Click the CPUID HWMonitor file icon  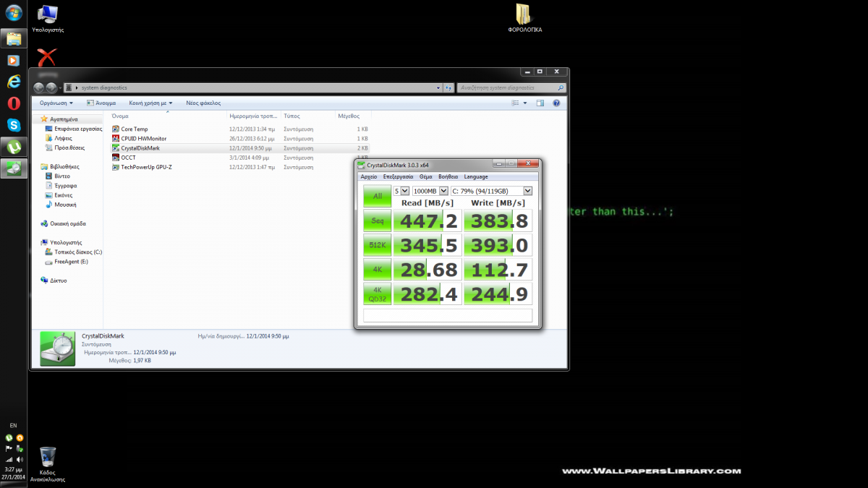point(116,138)
